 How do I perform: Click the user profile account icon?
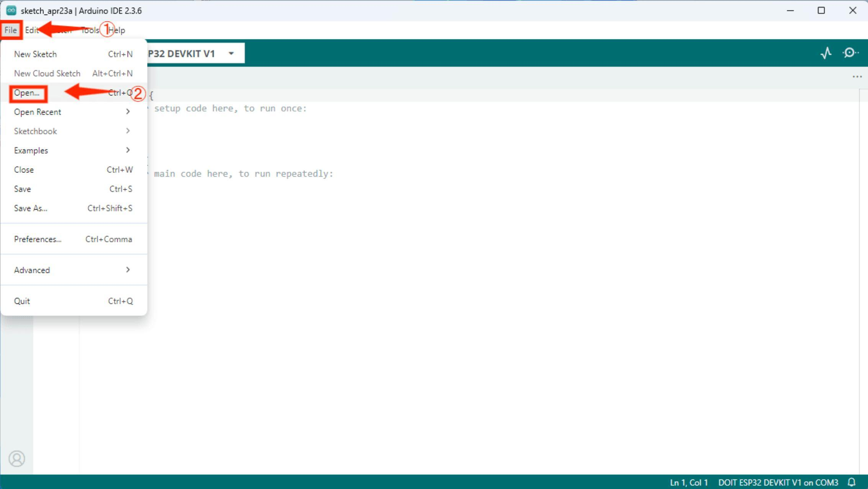point(17,458)
